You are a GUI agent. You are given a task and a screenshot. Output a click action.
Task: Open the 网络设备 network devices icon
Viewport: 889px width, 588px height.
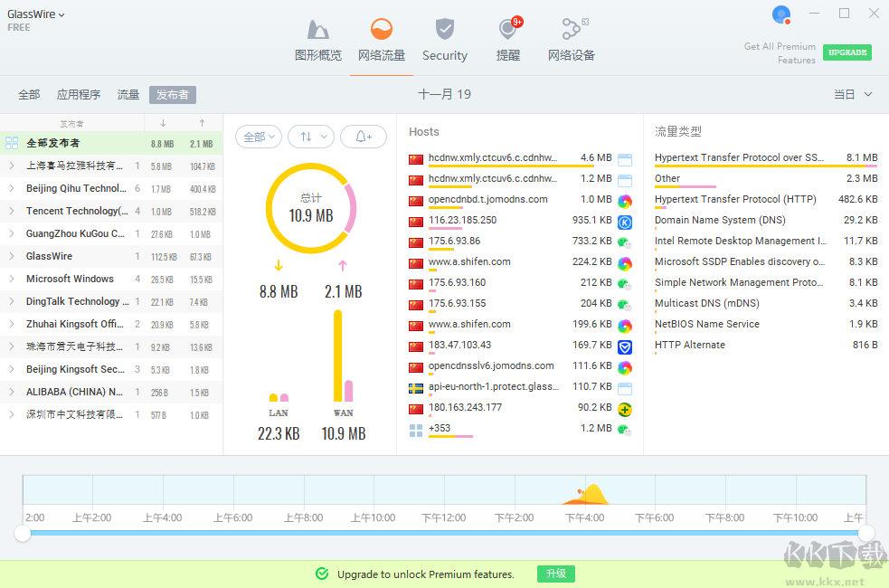click(571, 31)
